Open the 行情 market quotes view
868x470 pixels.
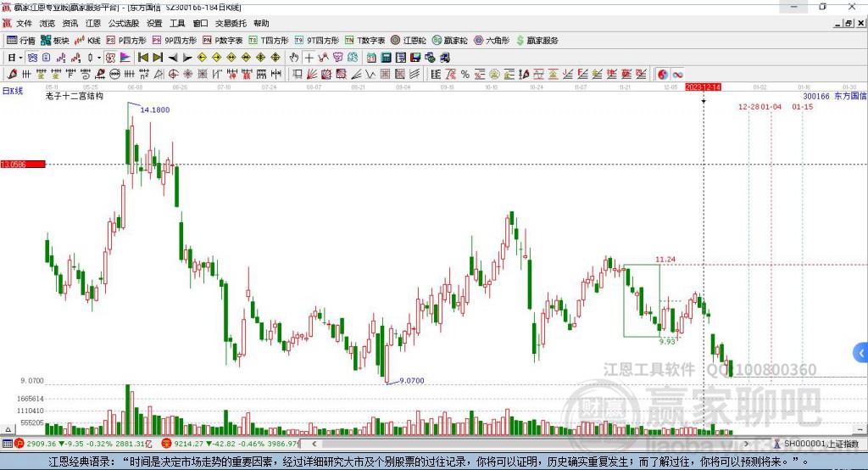point(21,40)
